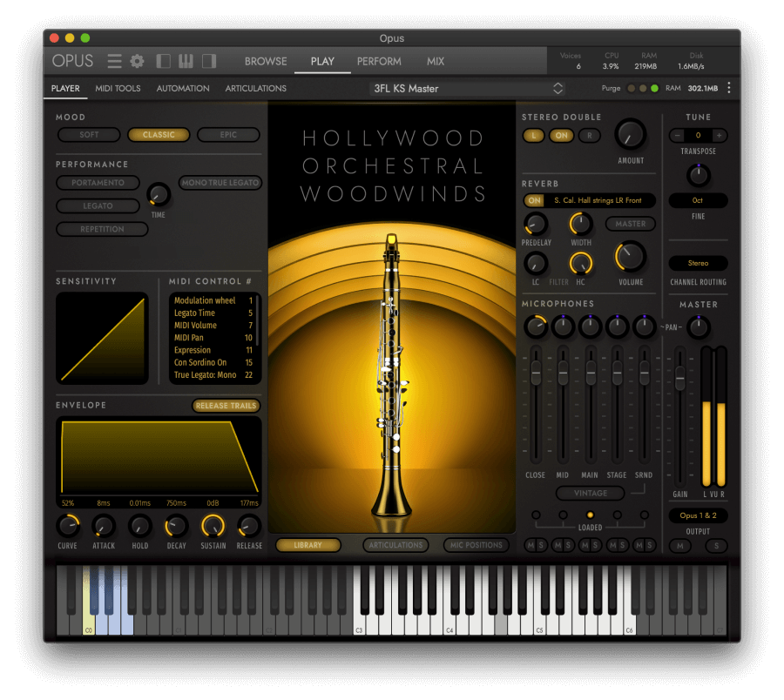Toggle the right panel layout icon
The width and height of the screenshot is (784, 700).
(x=209, y=61)
